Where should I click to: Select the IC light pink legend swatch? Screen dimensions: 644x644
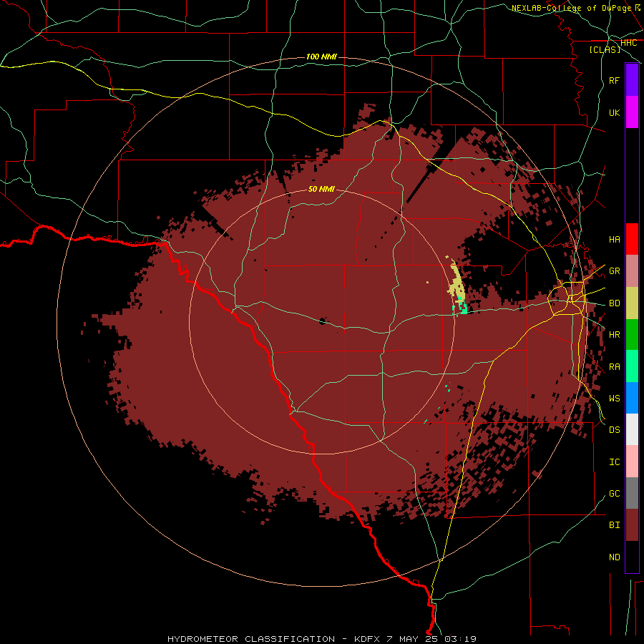tap(632, 462)
